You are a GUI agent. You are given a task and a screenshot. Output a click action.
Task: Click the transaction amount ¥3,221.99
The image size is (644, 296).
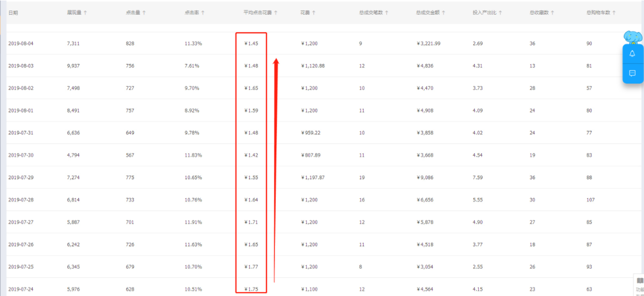tap(429, 44)
